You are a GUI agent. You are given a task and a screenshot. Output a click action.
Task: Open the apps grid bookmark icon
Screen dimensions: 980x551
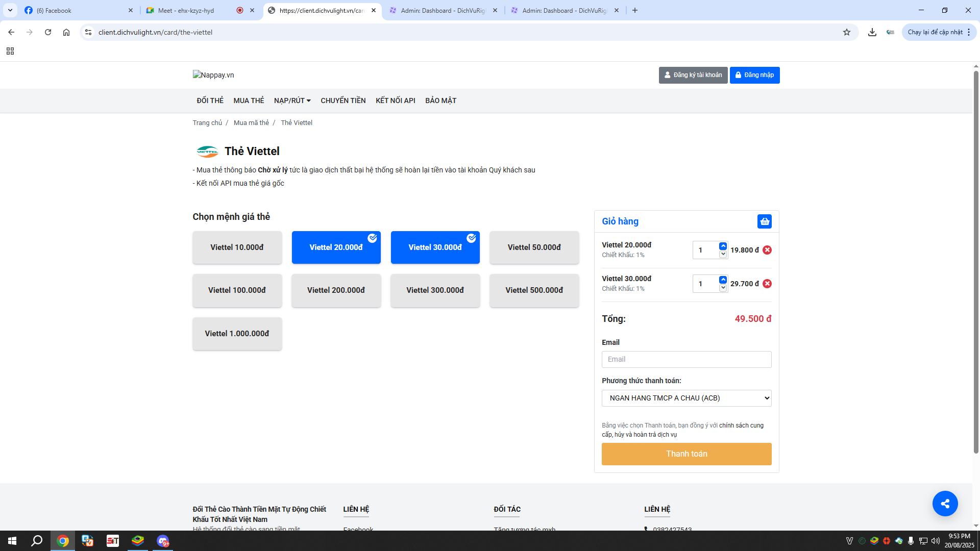tap(10, 51)
